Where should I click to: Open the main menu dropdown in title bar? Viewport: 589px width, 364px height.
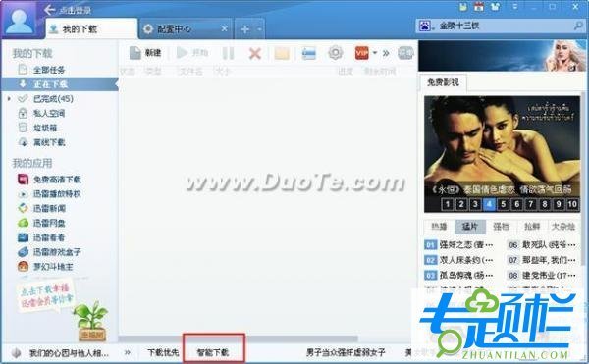pyautogui.click(x=515, y=7)
